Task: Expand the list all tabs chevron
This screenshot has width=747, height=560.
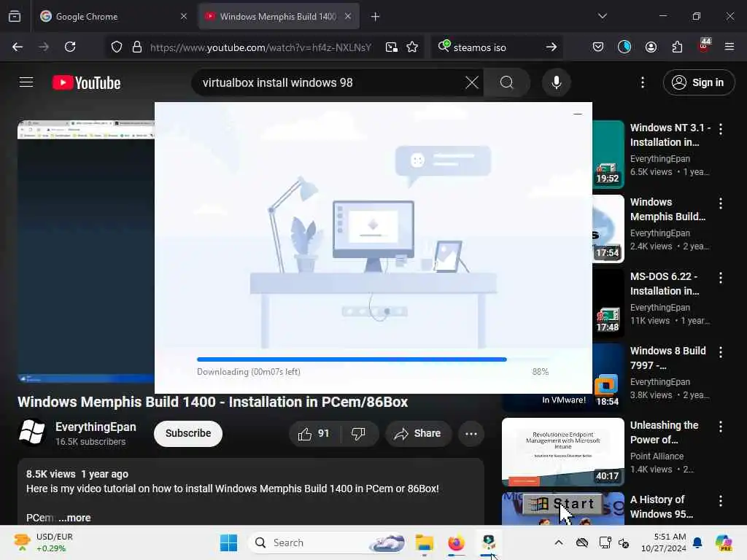Action: pyautogui.click(x=603, y=16)
